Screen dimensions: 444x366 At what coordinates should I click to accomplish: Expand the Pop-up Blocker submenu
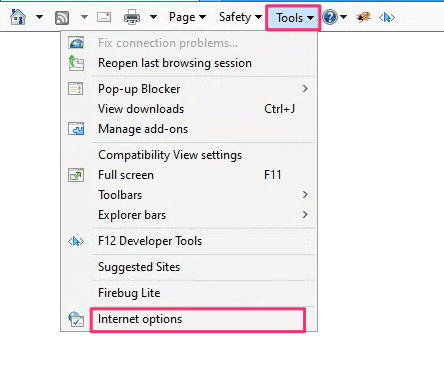point(189,89)
